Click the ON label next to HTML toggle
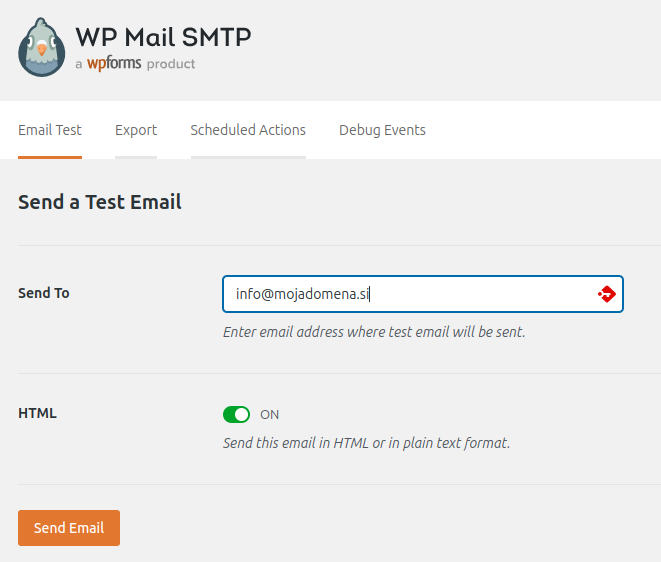661x562 pixels. click(x=269, y=415)
